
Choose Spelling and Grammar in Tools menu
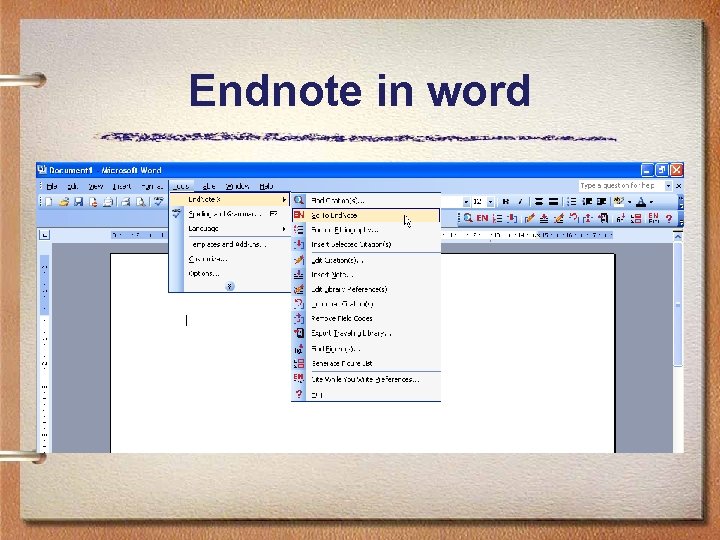[x=230, y=214]
